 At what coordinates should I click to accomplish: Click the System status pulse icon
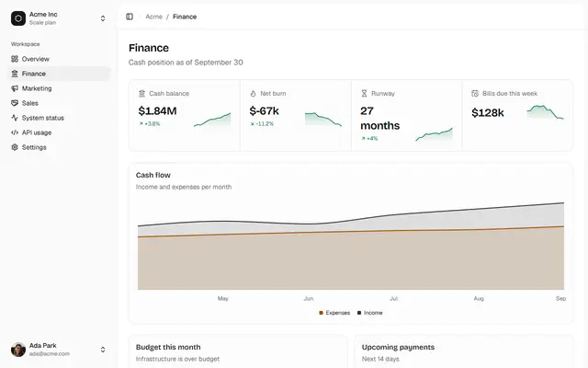(x=15, y=118)
